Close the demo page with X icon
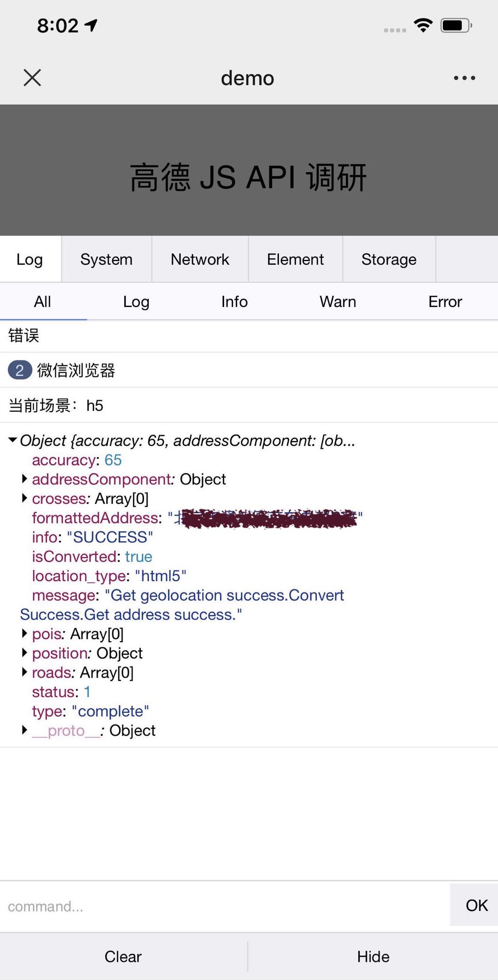The image size is (498, 980). [32, 78]
